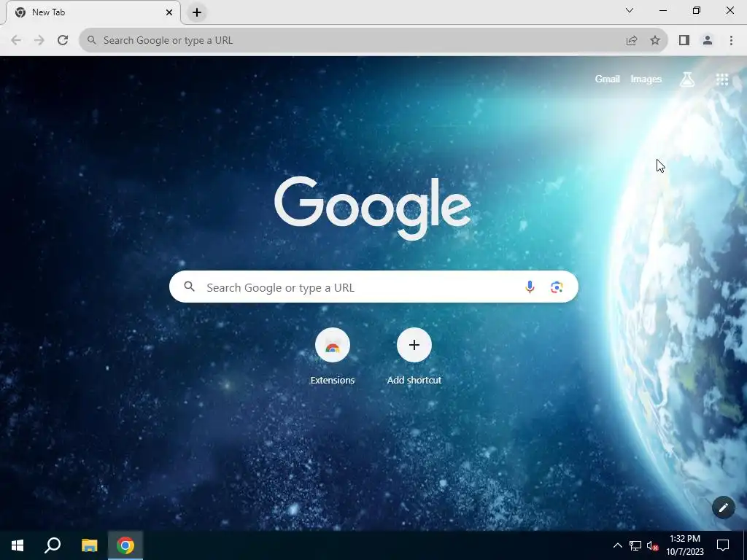Click the share page icon in the address bar

tap(632, 41)
